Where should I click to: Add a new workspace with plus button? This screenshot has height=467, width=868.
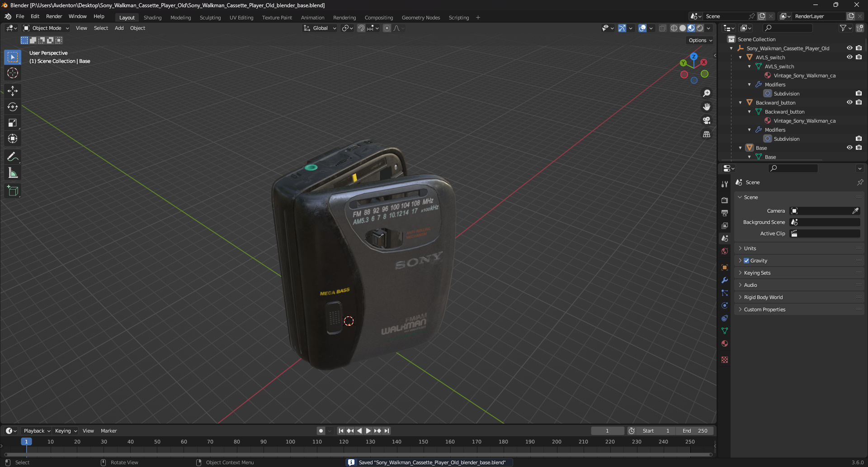click(478, 18)
